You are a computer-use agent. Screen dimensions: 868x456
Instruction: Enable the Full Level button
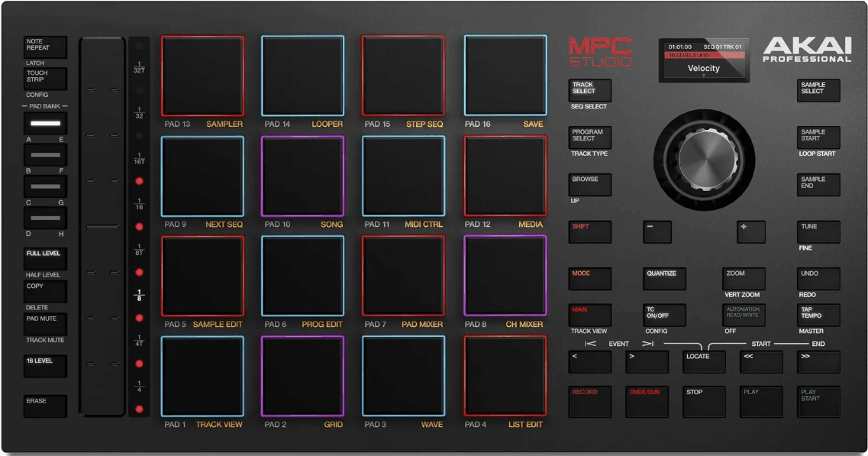45,258
